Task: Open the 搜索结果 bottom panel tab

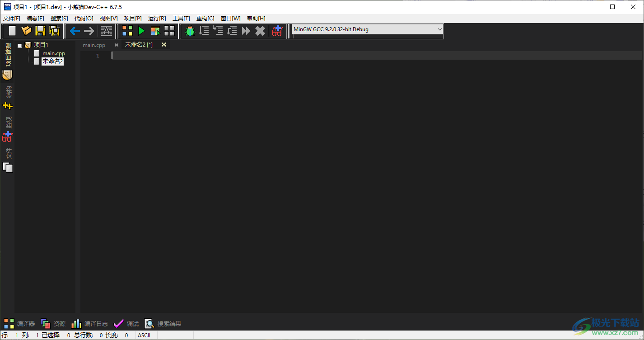Action: pyautogui.click(x=163, y=324)
